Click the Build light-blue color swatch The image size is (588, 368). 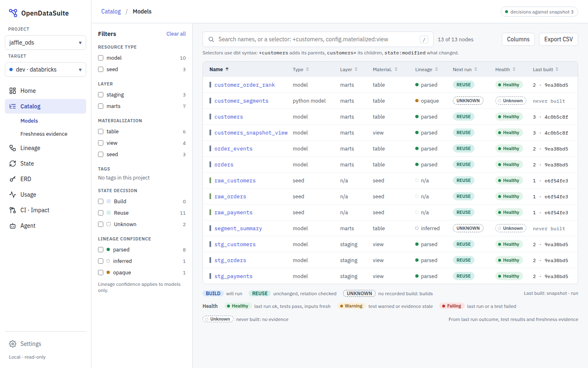coord(109,202)
